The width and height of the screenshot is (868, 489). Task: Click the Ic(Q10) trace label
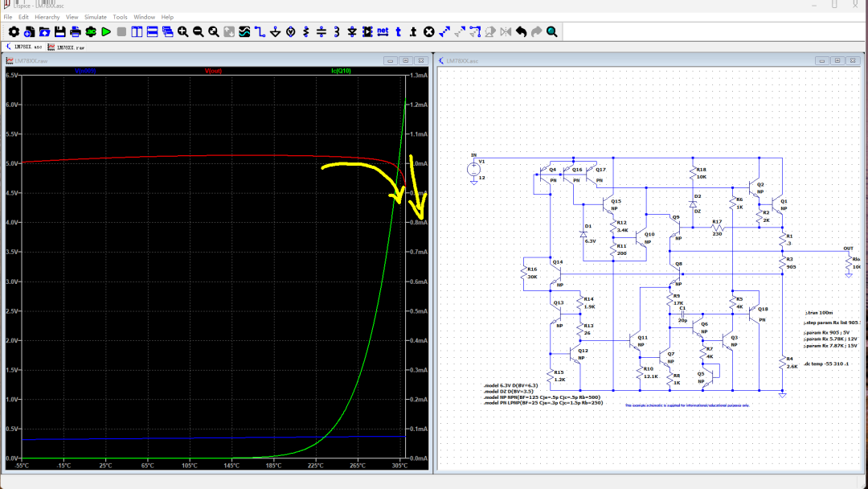[342, 71]
